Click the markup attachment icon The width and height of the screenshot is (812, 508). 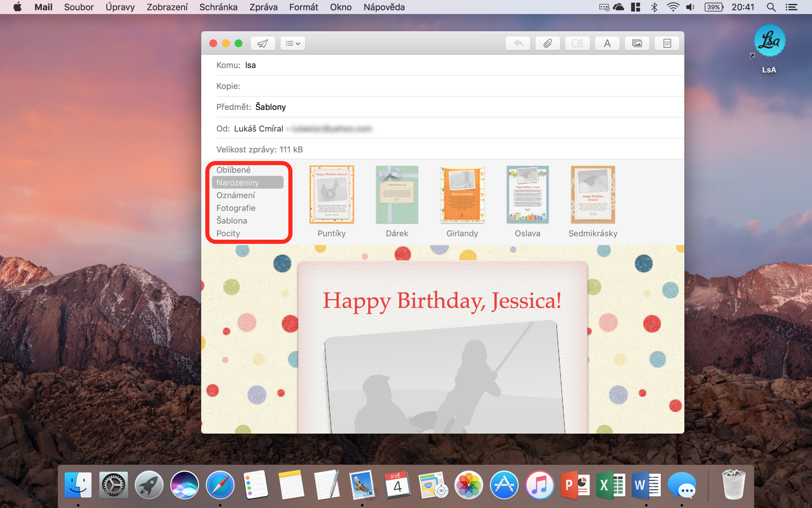tap(577, 43)
